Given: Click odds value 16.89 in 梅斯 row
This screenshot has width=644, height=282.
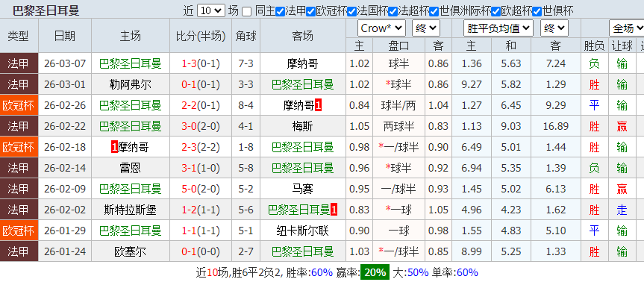Looking at the screenshot, I should (555, 126).
